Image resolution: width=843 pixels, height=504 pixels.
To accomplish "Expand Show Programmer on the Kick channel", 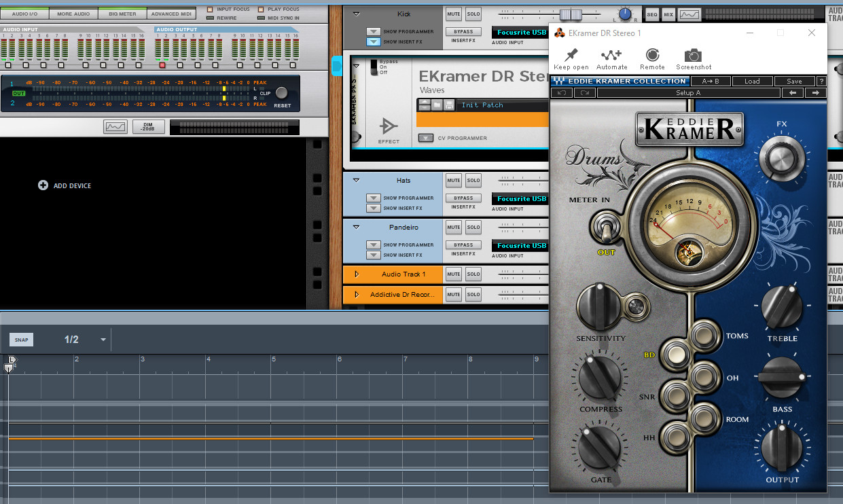I will point(373,31).
